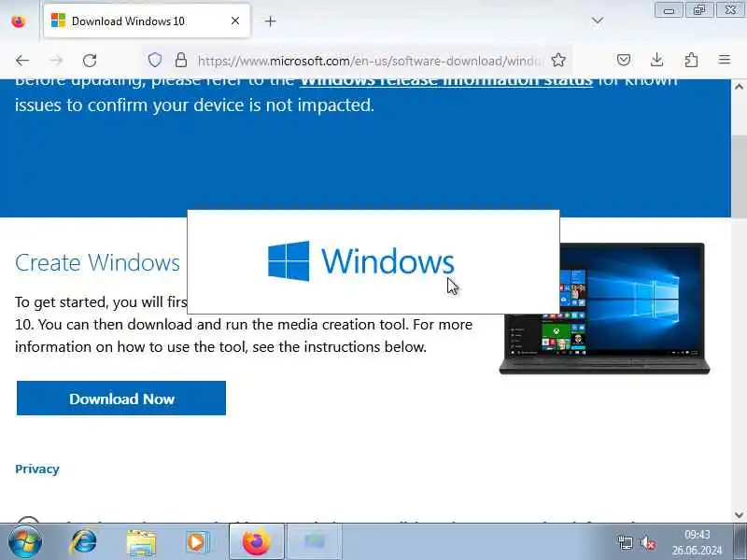The image size is (747, 560).
Task: Open Windows Explorer from taskbar
Action: click(x=141, y=543)
